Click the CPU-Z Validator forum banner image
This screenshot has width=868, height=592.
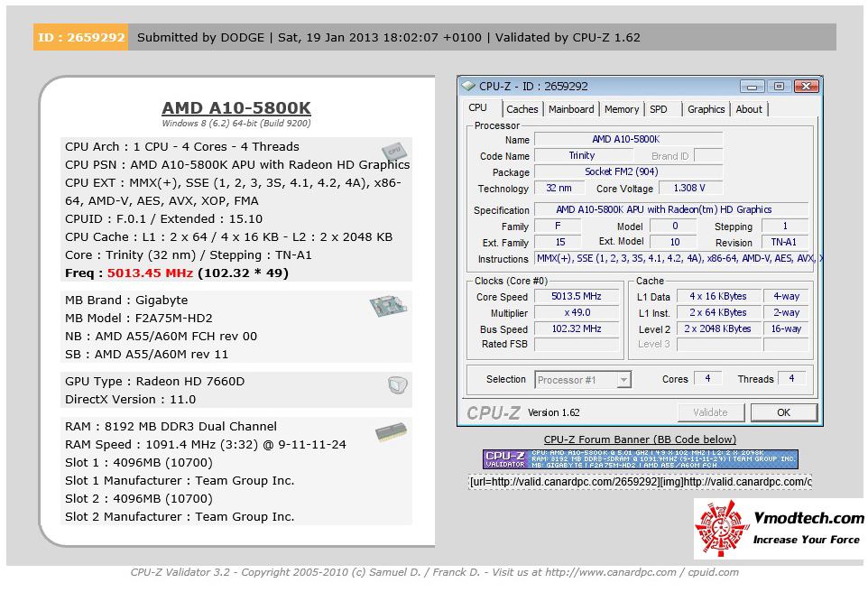click(640, 459)
